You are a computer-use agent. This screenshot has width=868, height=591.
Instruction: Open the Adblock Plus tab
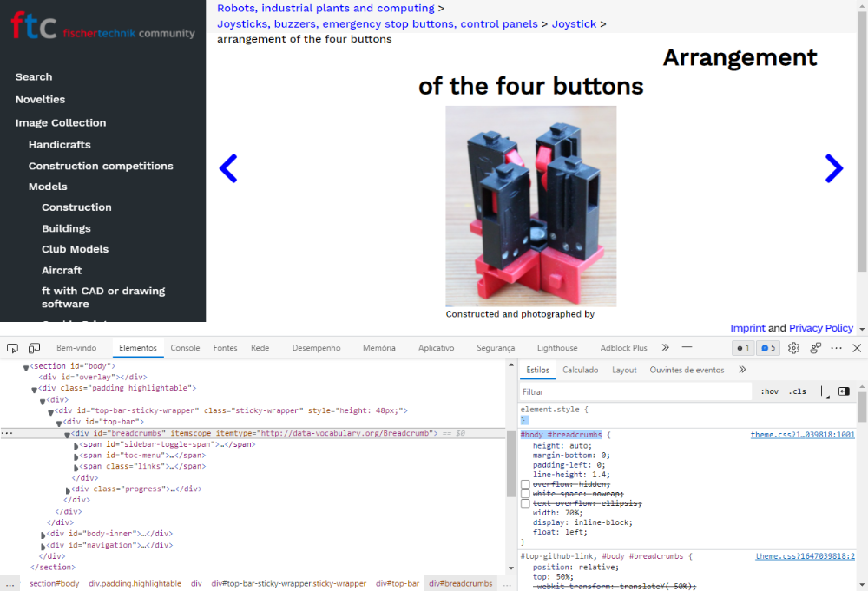click(624, 348)
